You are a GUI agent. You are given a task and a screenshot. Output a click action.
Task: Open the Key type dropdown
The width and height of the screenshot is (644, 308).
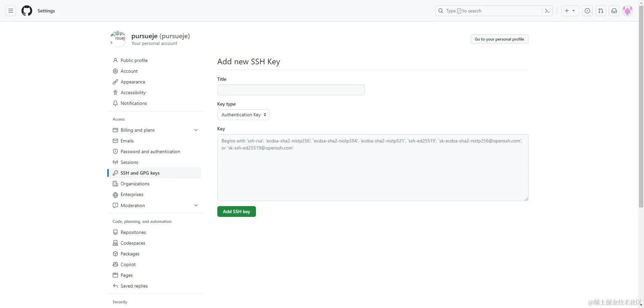(x=243, y=115)
